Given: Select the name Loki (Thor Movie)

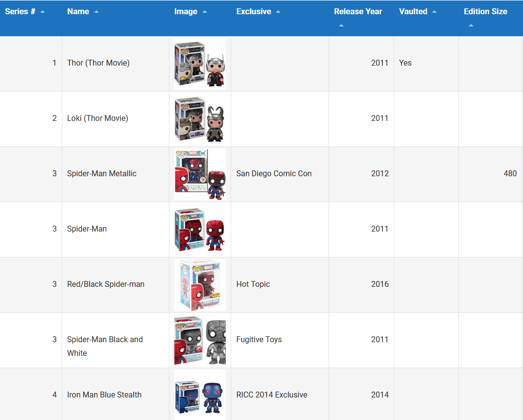Looking at the screenshot, I should click(x=98, y=118).
